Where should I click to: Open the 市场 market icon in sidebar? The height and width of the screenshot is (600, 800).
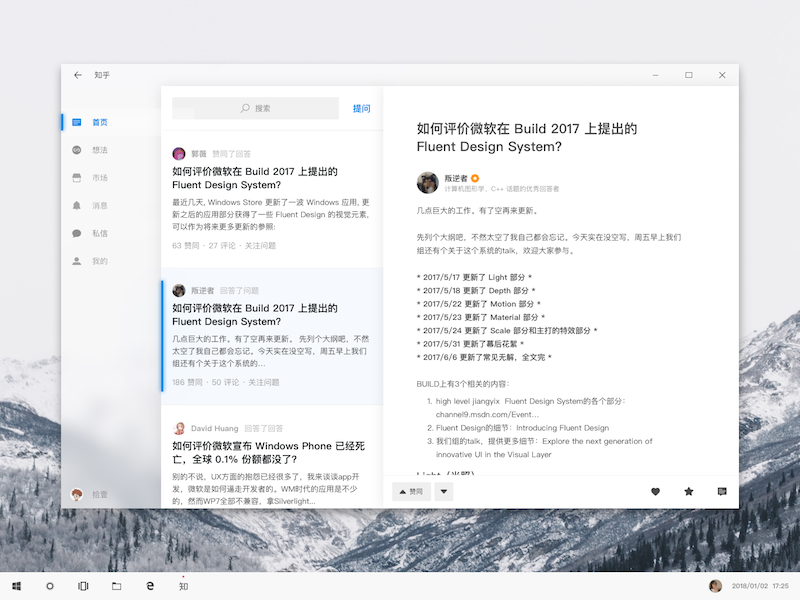[x=77, y=178]
